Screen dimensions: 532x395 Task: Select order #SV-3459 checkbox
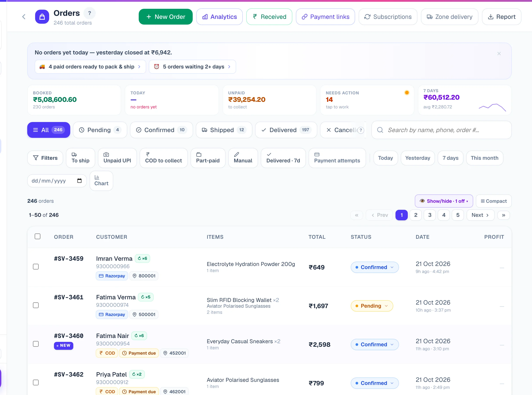click(36, 267)
